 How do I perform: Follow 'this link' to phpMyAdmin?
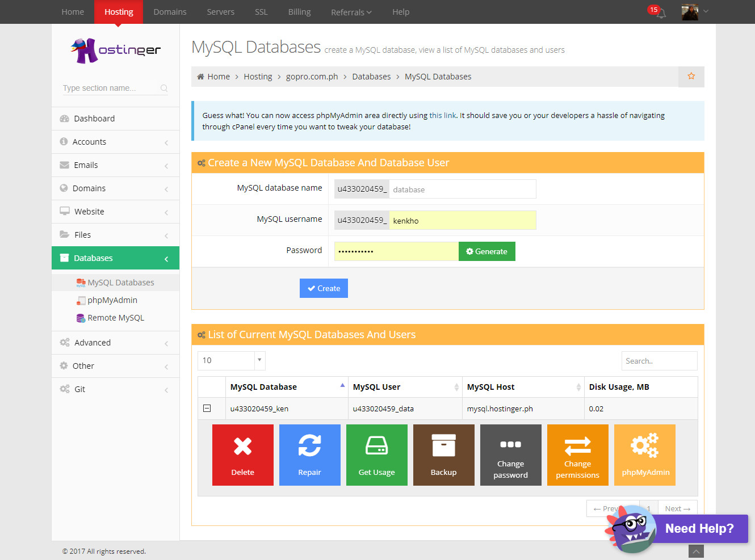coord(443,115)
